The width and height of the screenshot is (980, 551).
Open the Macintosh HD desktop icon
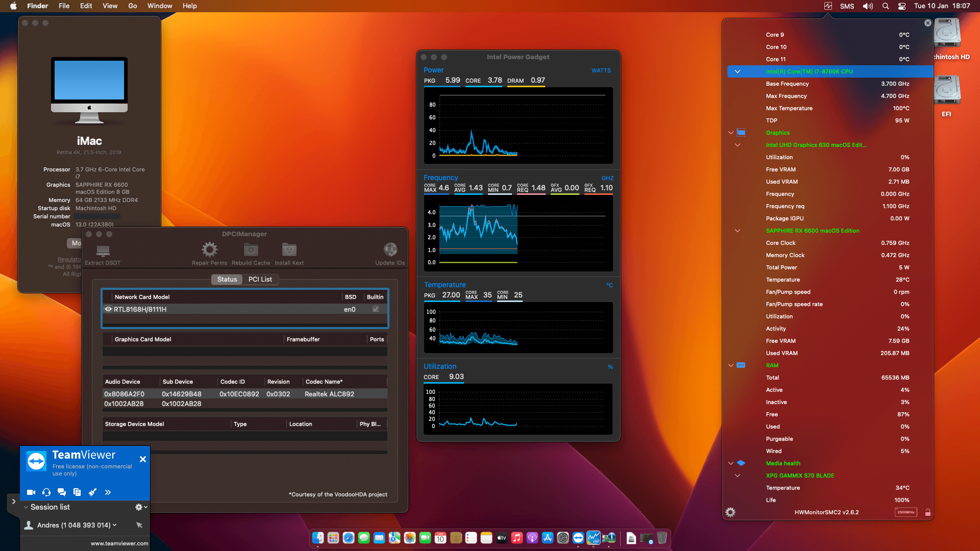click(x=948, y=33)
